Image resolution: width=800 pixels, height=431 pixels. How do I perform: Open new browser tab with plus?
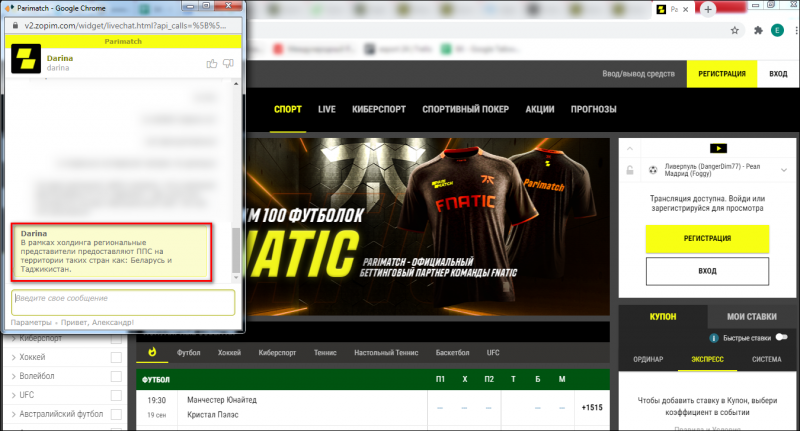[708, 9]
